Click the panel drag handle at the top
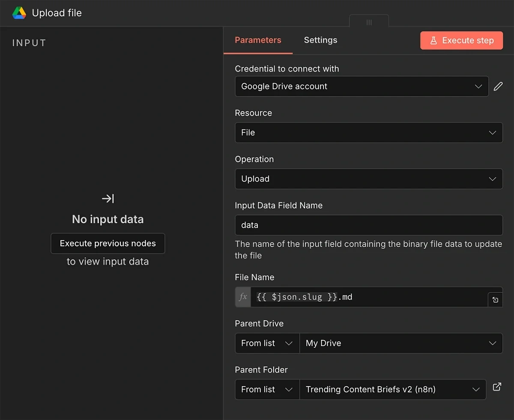Screen dimensions: 514x420 coord(369,22)
